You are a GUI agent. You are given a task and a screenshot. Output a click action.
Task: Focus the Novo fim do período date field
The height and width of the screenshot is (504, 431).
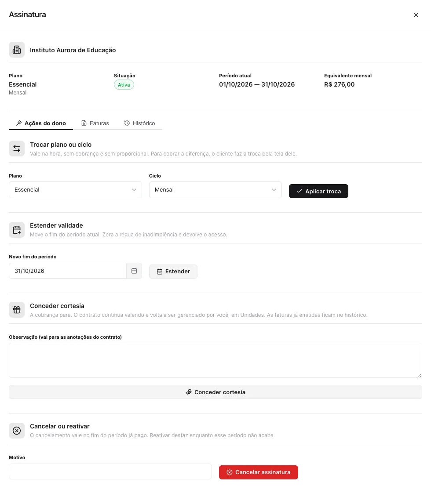(x=68, y=271)
